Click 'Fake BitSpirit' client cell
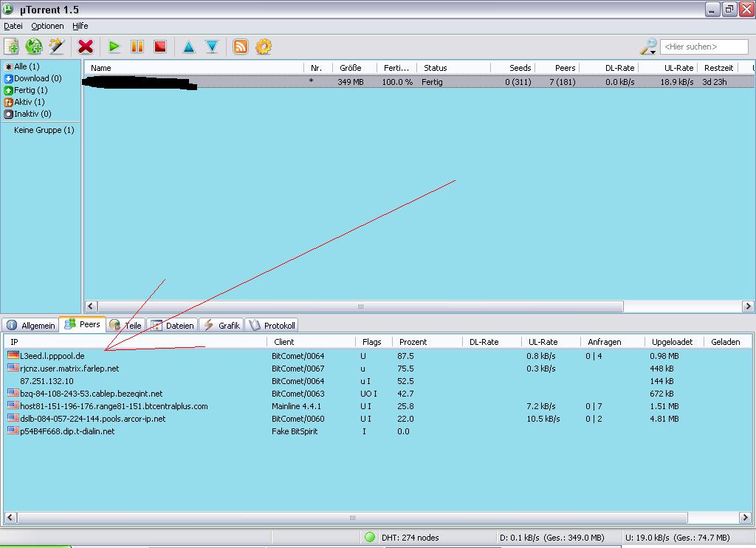756x548 pixels. pos(295,431)
